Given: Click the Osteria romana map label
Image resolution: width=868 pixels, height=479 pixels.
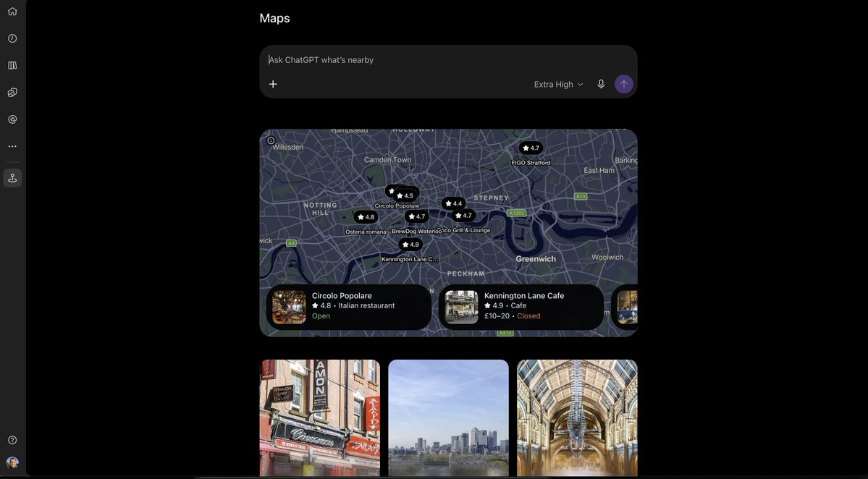Looking at the screenshot, I should tap(366, 232).
